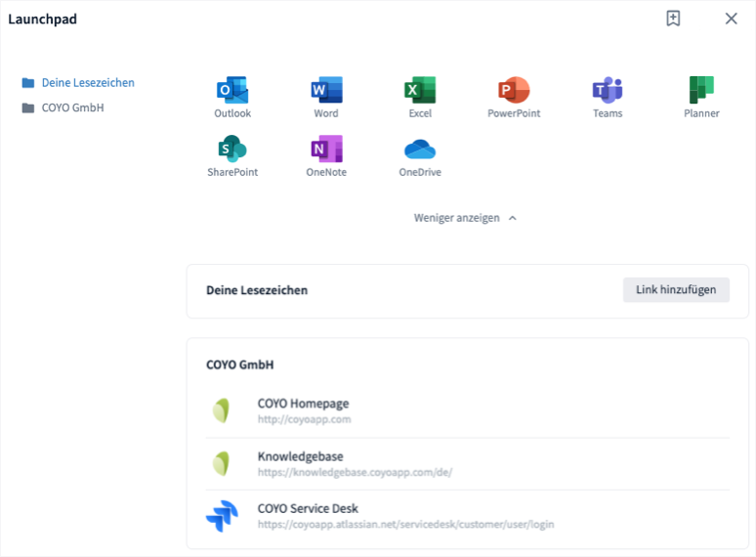
Task: Click the Deine Lesezeichen section heading
Action: (257, 290)
